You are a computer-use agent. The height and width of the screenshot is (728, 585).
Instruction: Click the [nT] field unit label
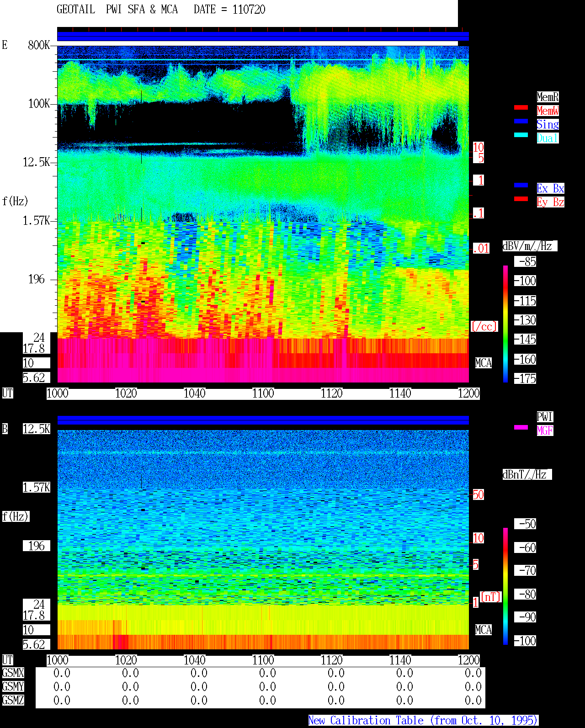(491, 597)
